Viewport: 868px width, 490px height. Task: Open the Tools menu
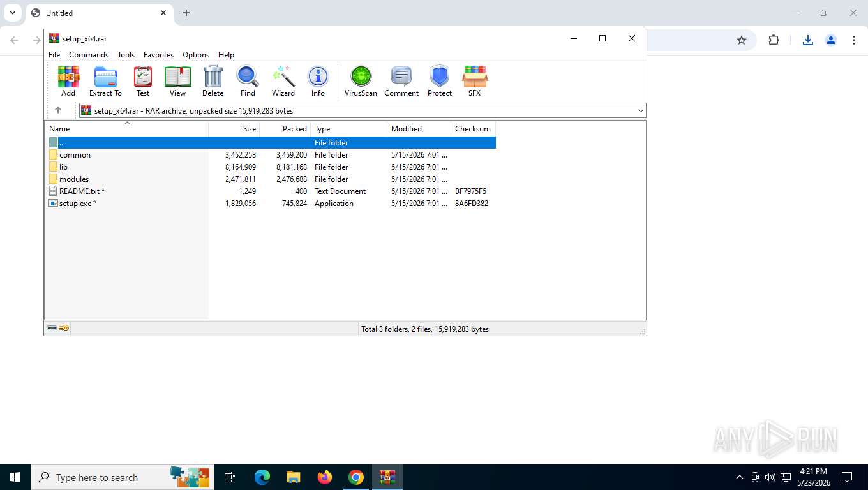126,55
